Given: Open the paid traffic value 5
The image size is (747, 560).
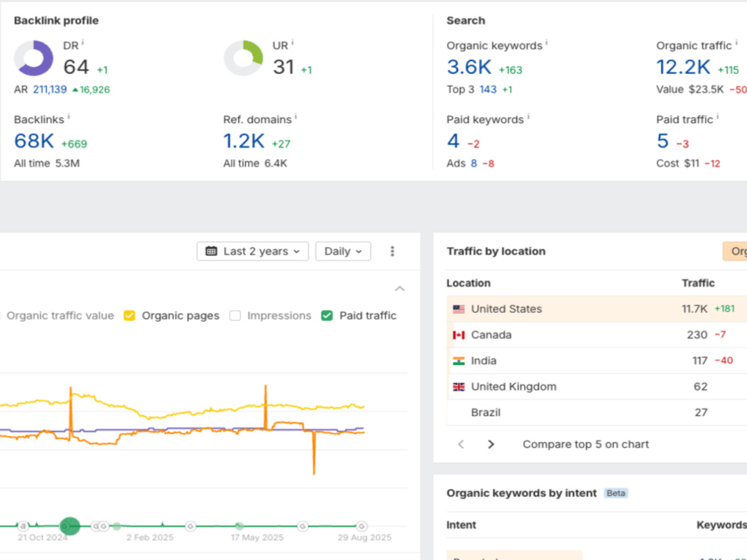Looking at the screenshot, I should [663, 141].
